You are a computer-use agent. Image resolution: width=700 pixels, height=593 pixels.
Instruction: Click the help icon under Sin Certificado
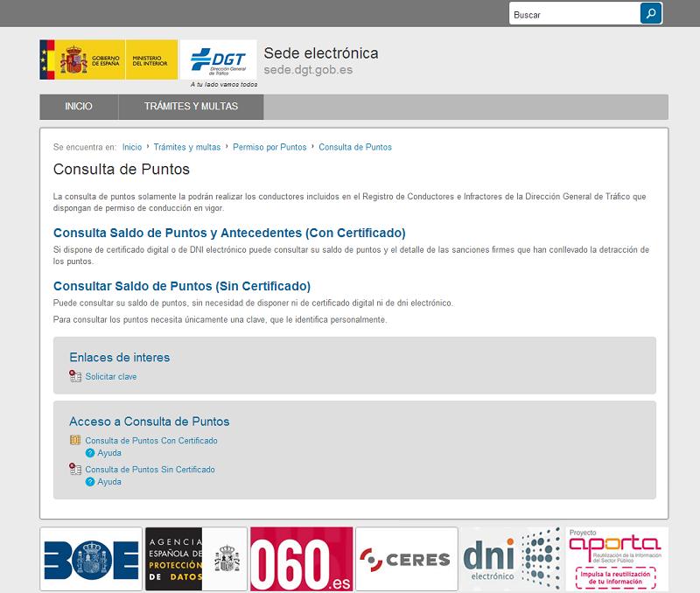pyautogui.click(x=90, y=482)
